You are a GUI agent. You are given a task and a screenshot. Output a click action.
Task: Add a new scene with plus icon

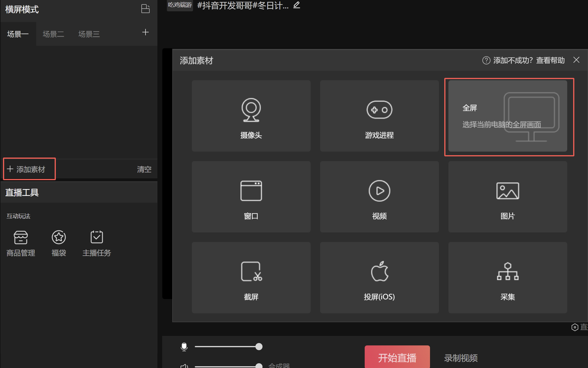click(145, 32)
